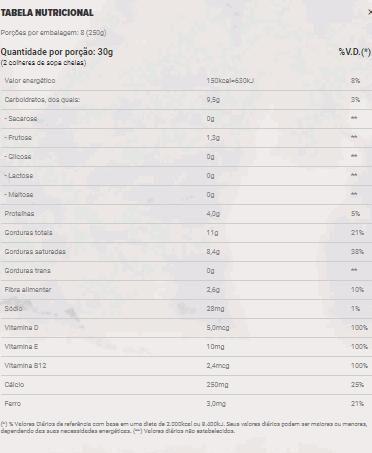Click the Quantidade por porção 30g label
This screenshot has height=453, width=372.
point(57,52)
